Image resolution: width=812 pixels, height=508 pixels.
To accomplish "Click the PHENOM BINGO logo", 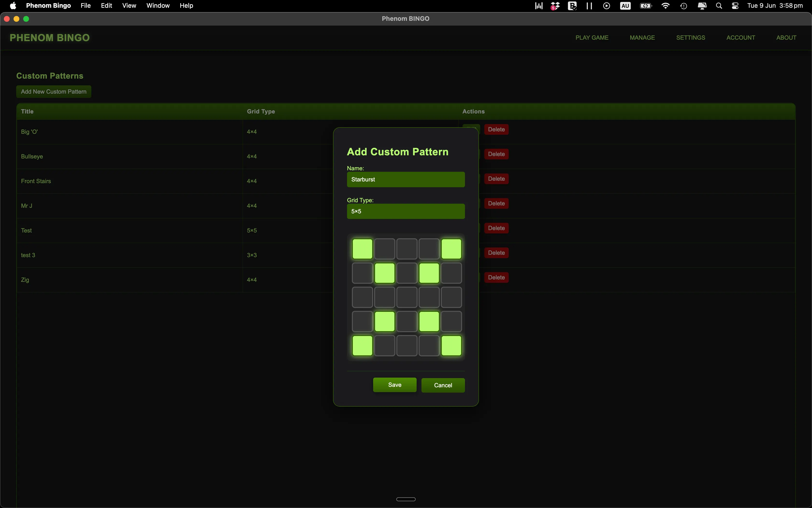I will pos(50,38).
